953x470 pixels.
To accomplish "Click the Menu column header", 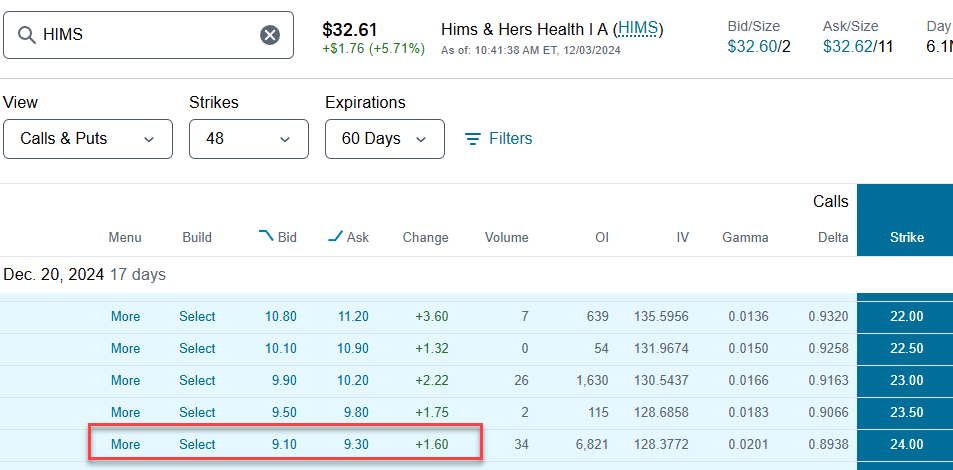I will point(125,238).
